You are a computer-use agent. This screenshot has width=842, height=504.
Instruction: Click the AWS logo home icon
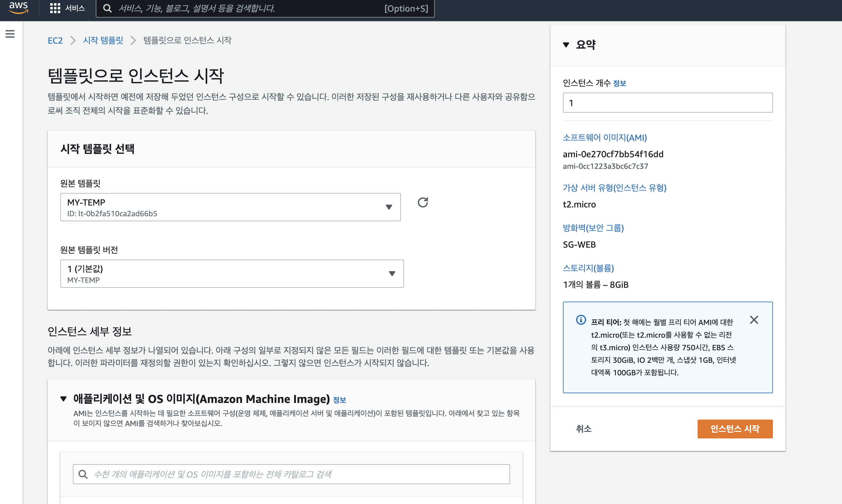tap(19, 8)
